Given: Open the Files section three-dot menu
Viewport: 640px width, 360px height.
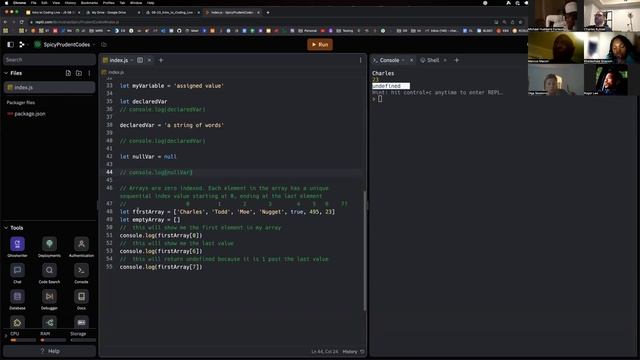Looking at the screenshot, I should (89, 73).
